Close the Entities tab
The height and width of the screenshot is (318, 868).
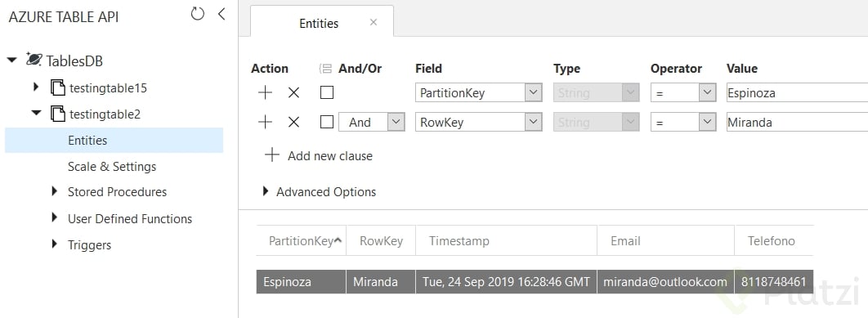point(373,22)
